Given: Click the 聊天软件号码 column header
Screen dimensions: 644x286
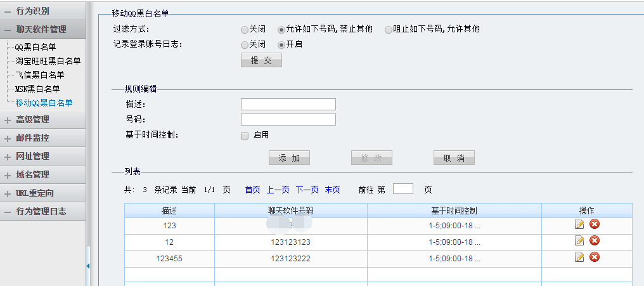Looking at the screenshot, I should point(291,211).
